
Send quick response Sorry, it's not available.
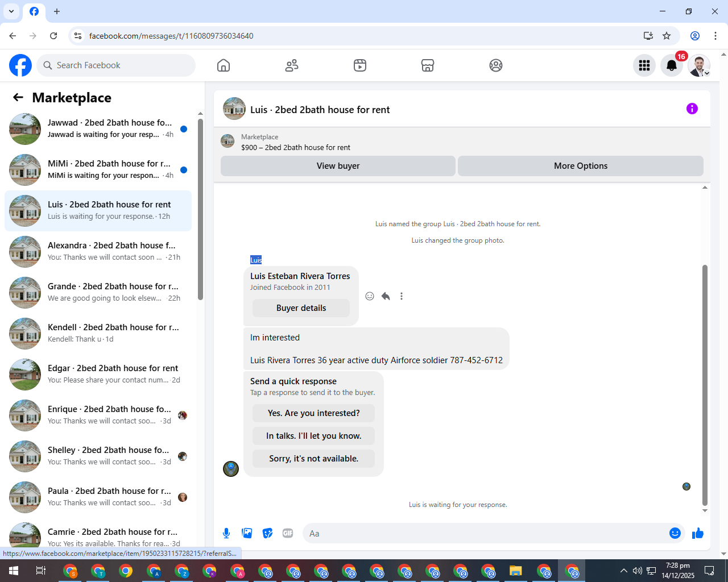tap(314, 459)
